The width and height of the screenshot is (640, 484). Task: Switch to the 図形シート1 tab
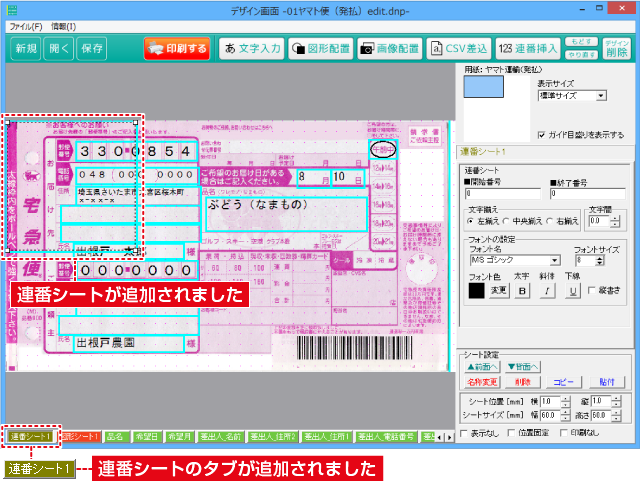click(80, 437)
